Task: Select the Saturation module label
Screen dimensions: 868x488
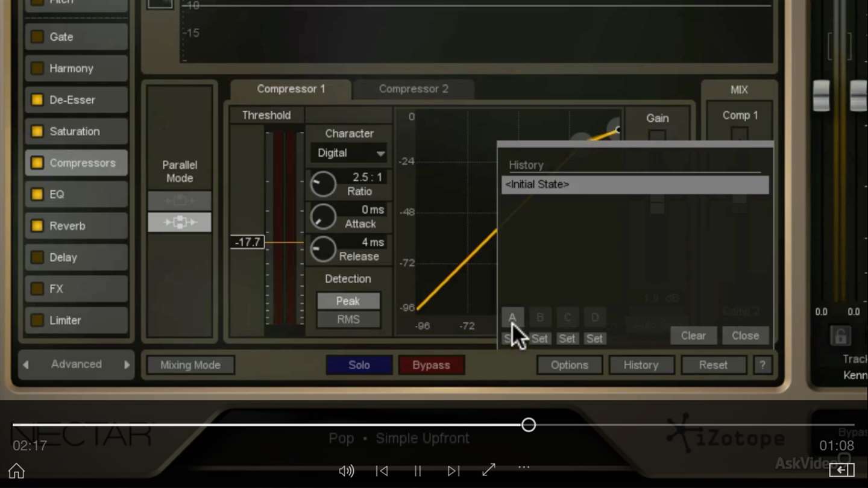Action: point(75,131)
